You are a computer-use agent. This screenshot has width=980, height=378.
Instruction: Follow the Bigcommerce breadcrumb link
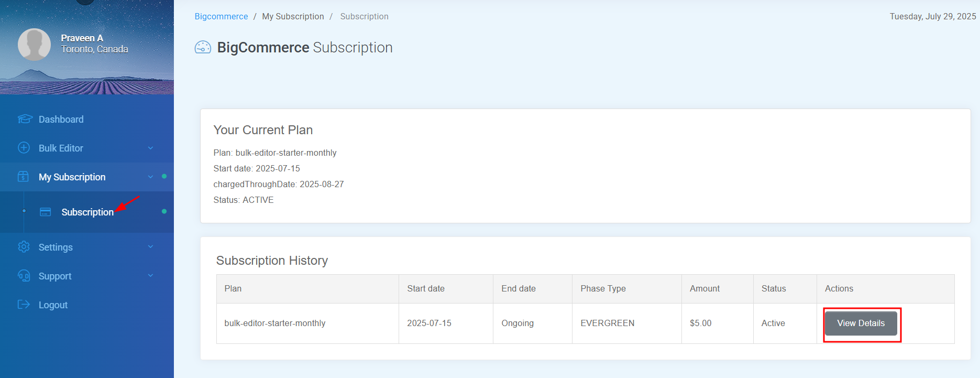pyautogui.click(x=221, y=16)
